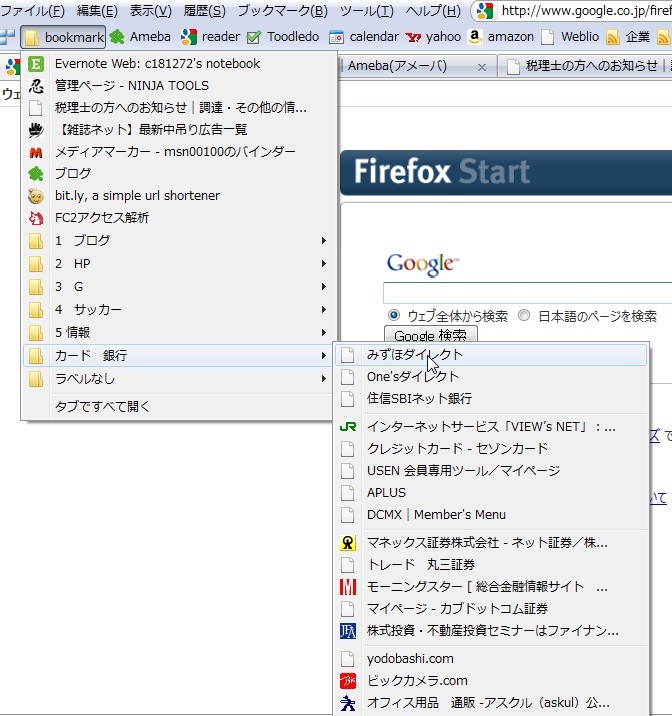Click the Toodledo checkmark toolbar icon
Image resolution: width=672 pixels, height=716 pixels.
point(253,37)
